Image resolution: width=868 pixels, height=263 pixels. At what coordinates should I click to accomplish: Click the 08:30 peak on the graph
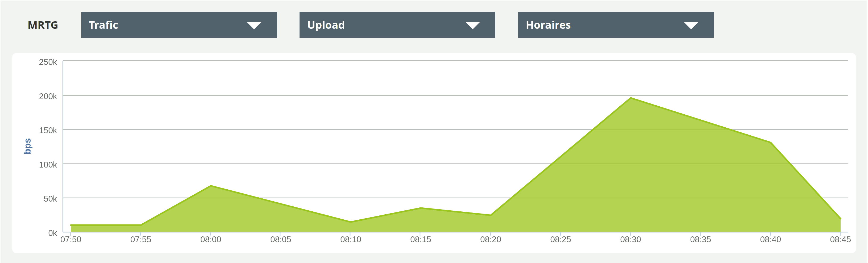(630, 98)
